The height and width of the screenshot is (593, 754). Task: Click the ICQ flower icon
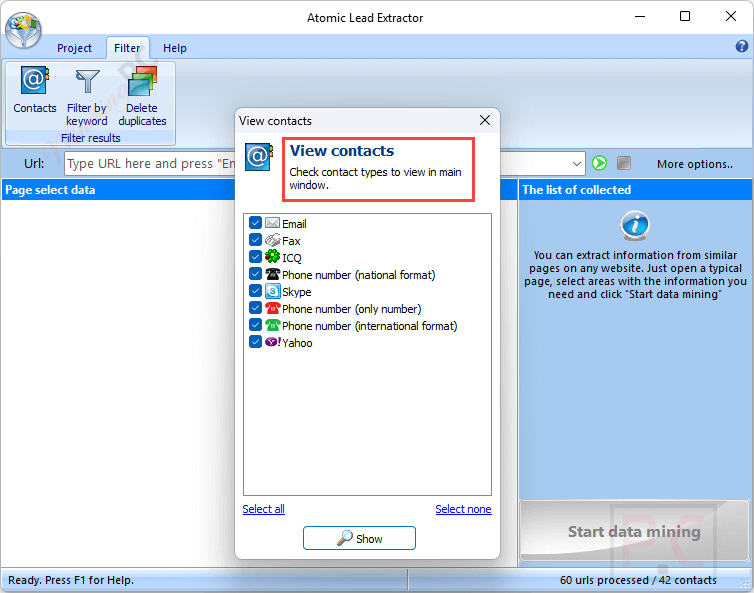(x=272, y=257)
